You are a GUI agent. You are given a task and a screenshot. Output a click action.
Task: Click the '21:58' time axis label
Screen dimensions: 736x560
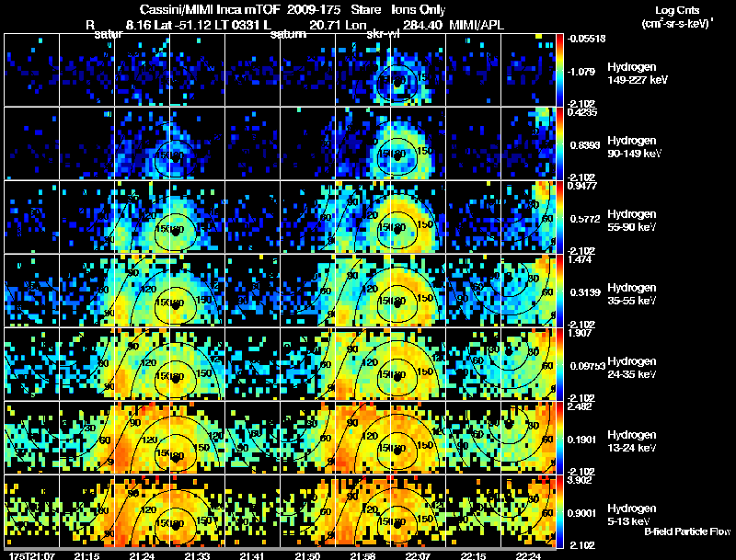[362, 555]
